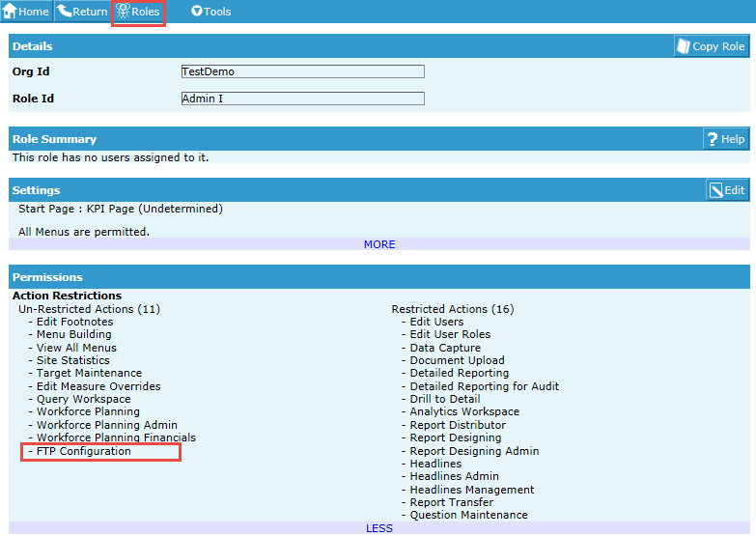Select the Headlines Management action
Image resolution: width=756 pixels, height=536 pixels.
[x=472, y=490]
